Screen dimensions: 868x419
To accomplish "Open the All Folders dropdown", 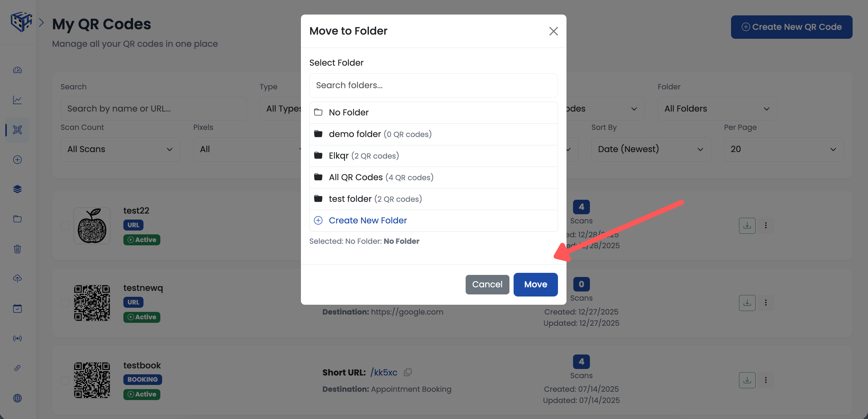I will [x=717, y=109].
